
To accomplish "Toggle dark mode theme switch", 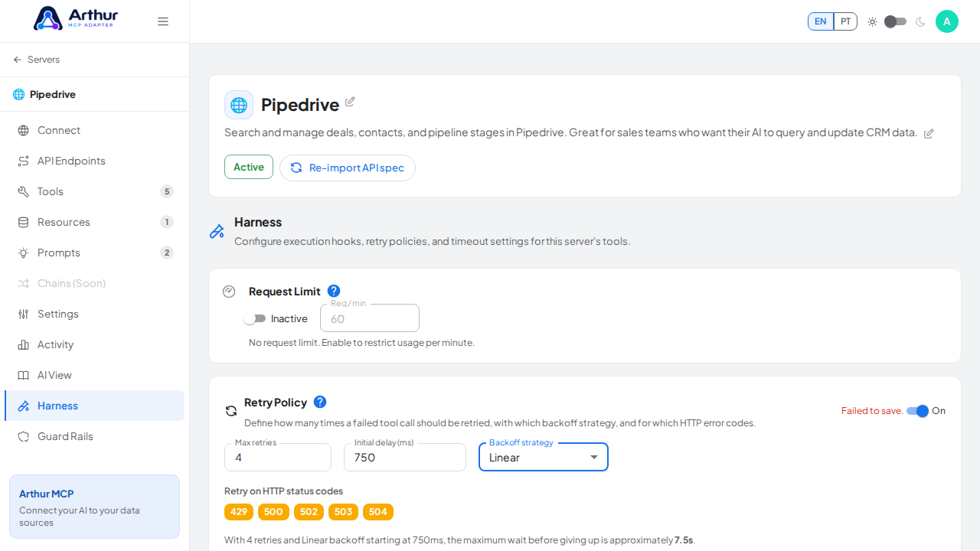I will click(895, 21).
